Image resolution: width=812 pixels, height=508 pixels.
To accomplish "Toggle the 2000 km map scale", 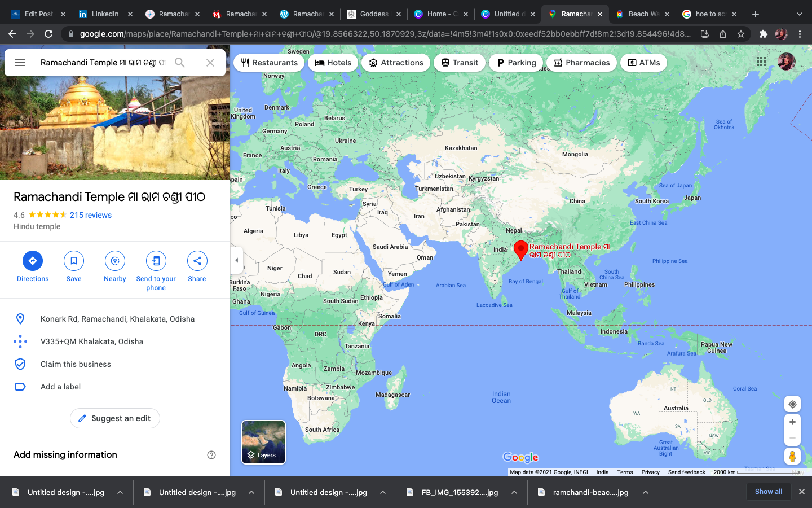I will pos(756,472).
